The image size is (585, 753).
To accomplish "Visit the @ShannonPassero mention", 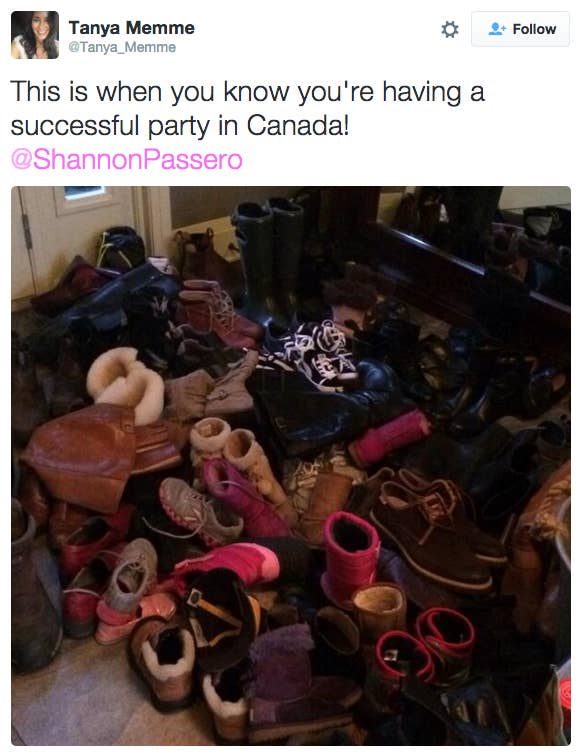I will pyautogui.click(x=127, y=159).
